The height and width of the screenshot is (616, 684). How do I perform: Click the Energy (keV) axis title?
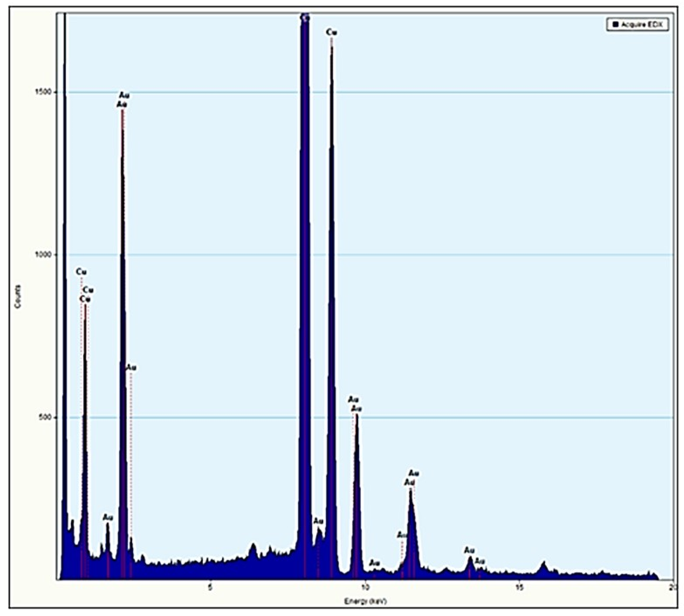[365, 601]
